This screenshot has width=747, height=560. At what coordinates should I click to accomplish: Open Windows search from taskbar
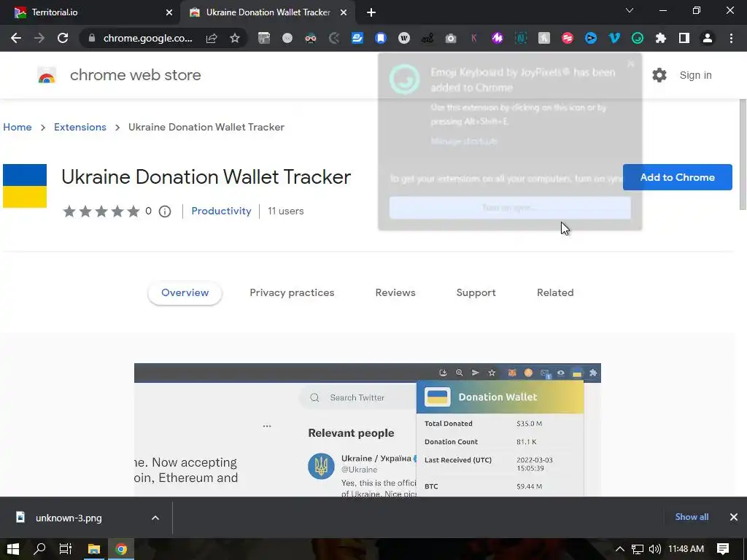[x=39, y=549]
